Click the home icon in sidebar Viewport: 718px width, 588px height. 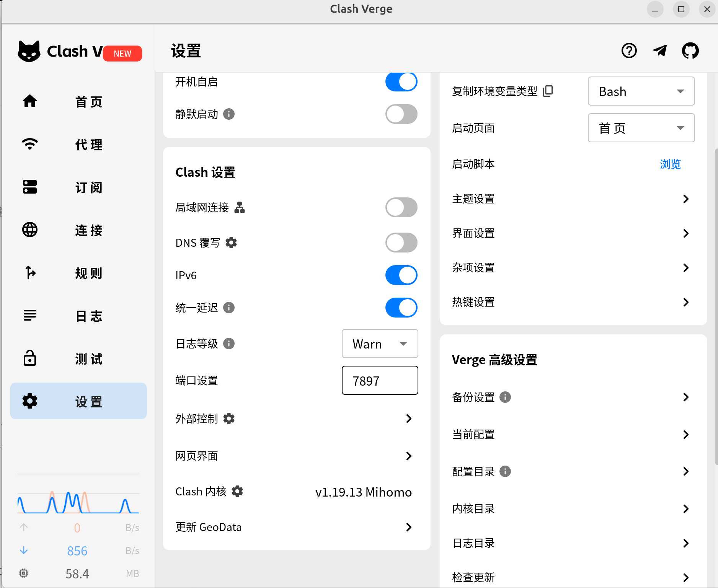click(30, 101)
